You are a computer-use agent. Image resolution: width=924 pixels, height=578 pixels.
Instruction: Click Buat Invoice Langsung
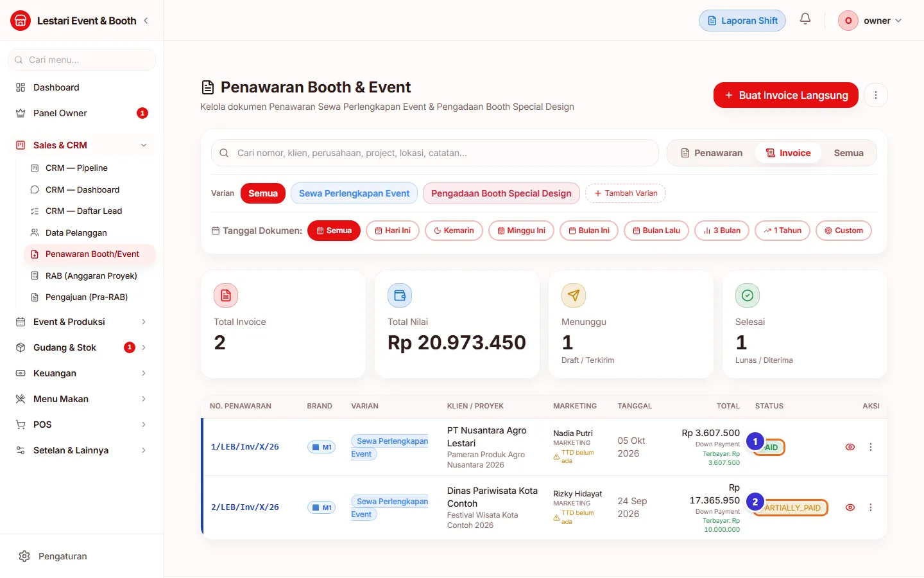[x=786, y=95]
